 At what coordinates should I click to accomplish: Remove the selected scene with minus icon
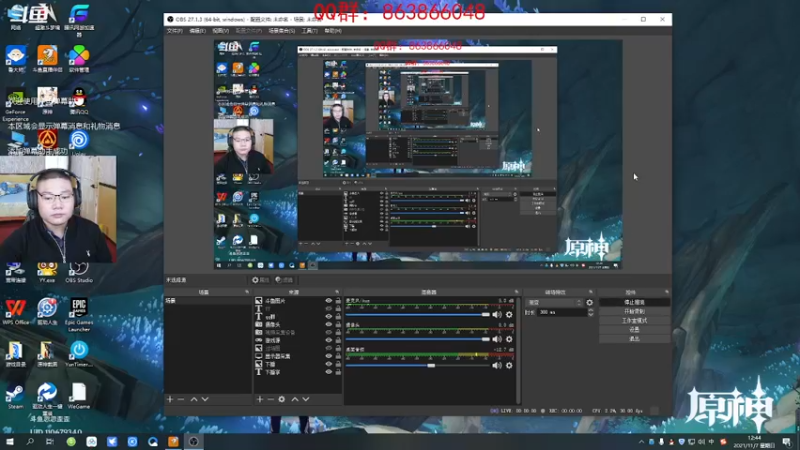coord(181,399)
